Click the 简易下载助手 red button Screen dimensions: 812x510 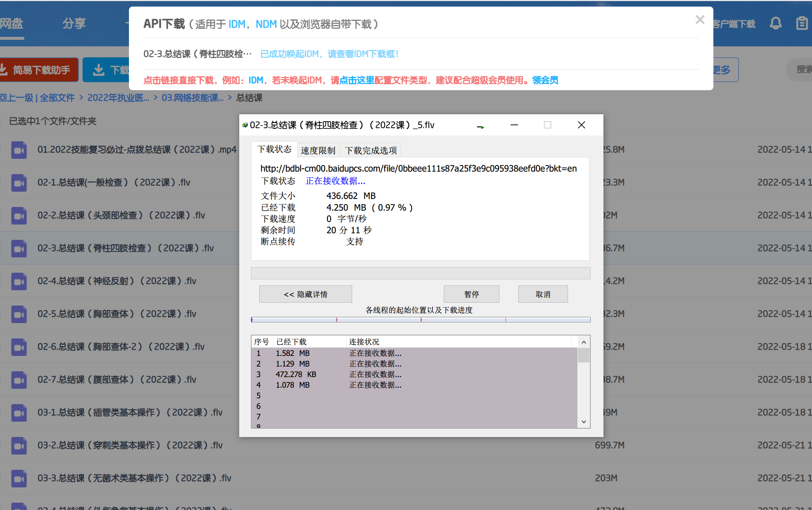click(x=39, y=70)
